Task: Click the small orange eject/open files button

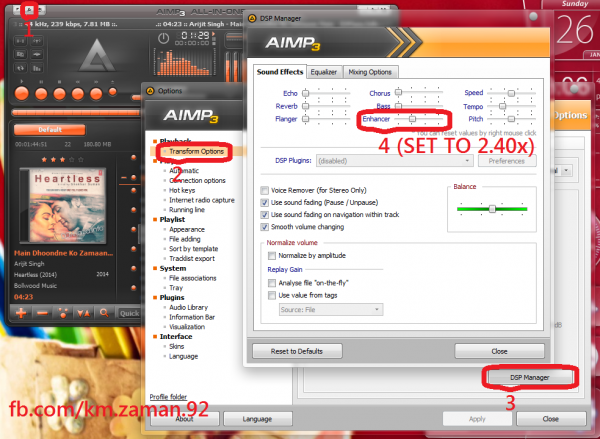Action: (112, 91)
